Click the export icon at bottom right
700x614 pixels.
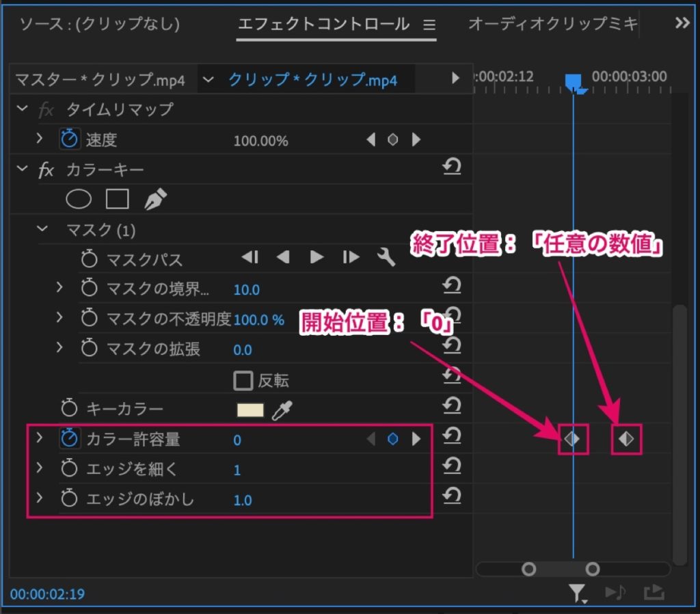[x=654, y=593]
